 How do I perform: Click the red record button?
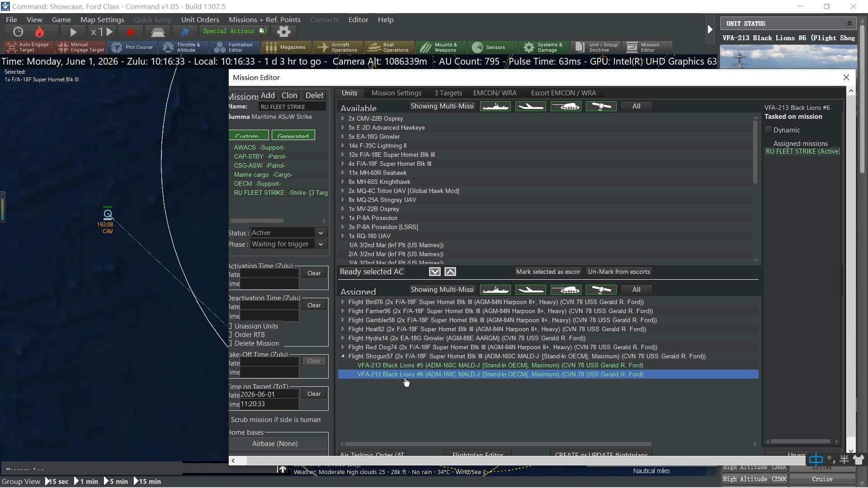pyautogui.click(x=130, y=32)
